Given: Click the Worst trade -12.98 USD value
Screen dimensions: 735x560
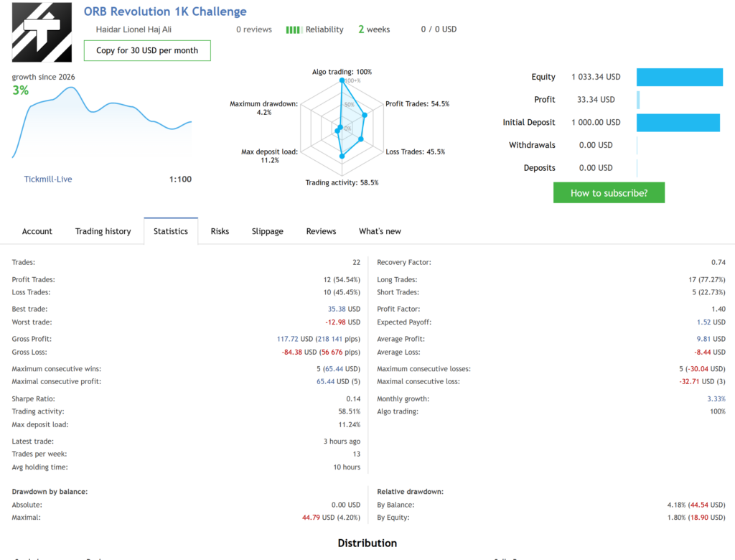Looking at the screenshot, I should click(342, 322).
